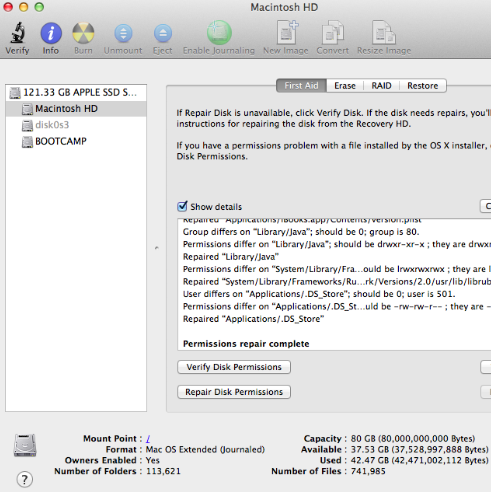Viewport: 491px width, 492px height.
Task: Click the Available value 37.53 GB
Action: (x=420, y=450)
